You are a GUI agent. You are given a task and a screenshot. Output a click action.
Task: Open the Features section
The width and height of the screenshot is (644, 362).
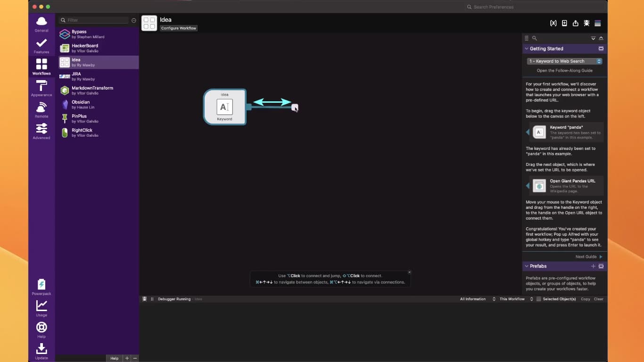tap(41, 46)
